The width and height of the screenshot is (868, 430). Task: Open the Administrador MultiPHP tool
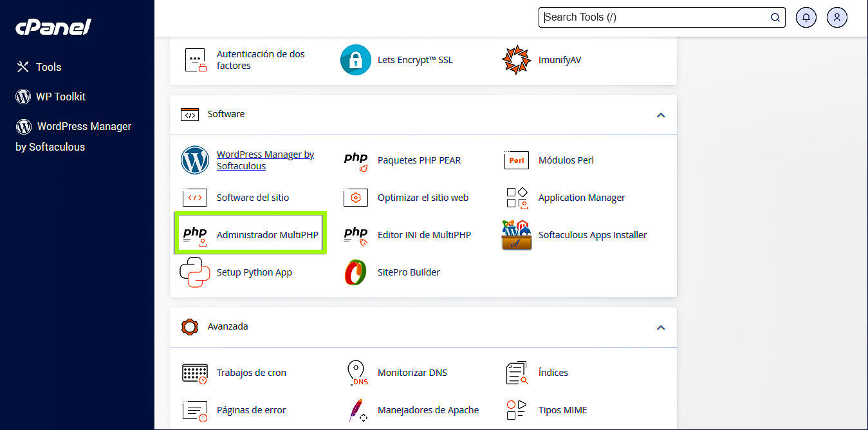[267, 234]
